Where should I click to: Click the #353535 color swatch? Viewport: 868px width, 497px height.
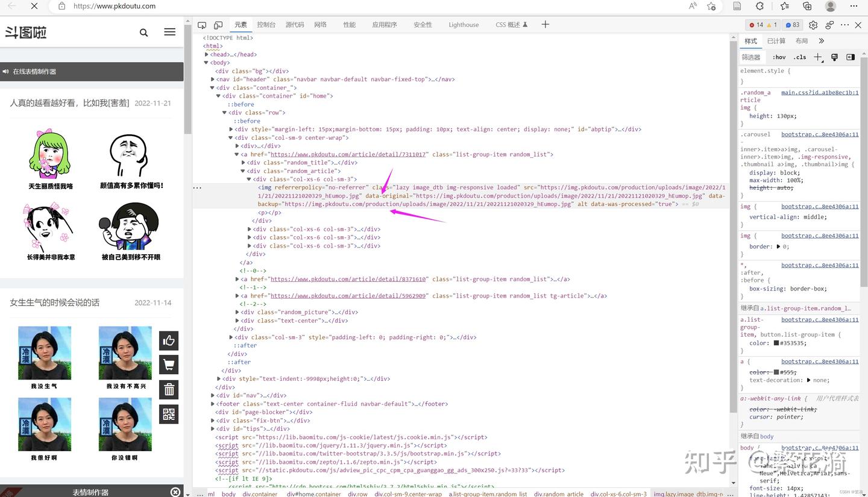point(776,343)
